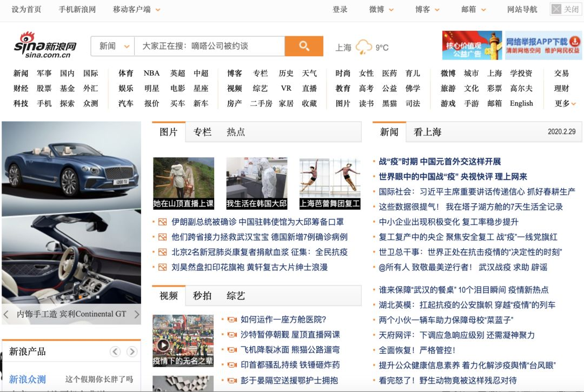Open the 二手房 navigation link
This screenshot has height=392, width=584.
point(261,103)
